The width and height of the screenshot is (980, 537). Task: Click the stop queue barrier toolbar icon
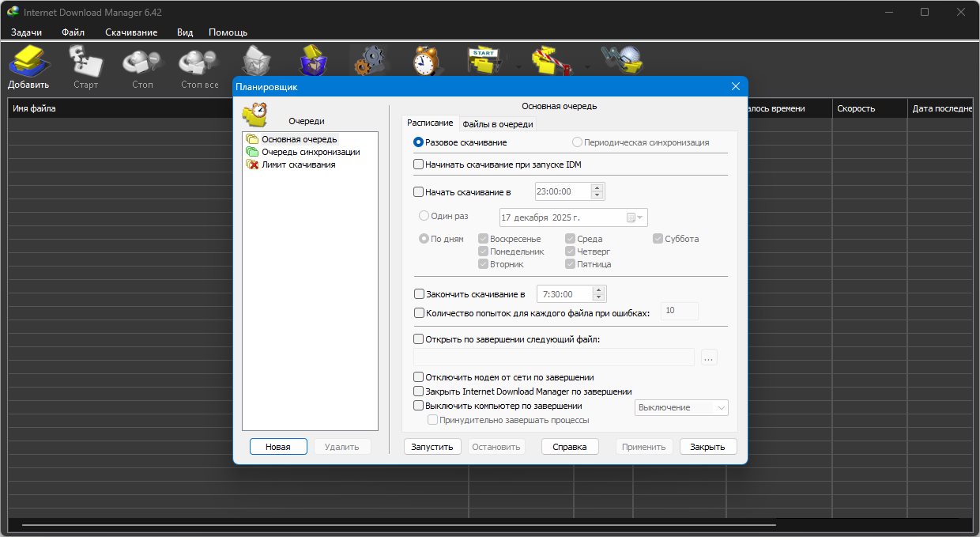[552, 61]
